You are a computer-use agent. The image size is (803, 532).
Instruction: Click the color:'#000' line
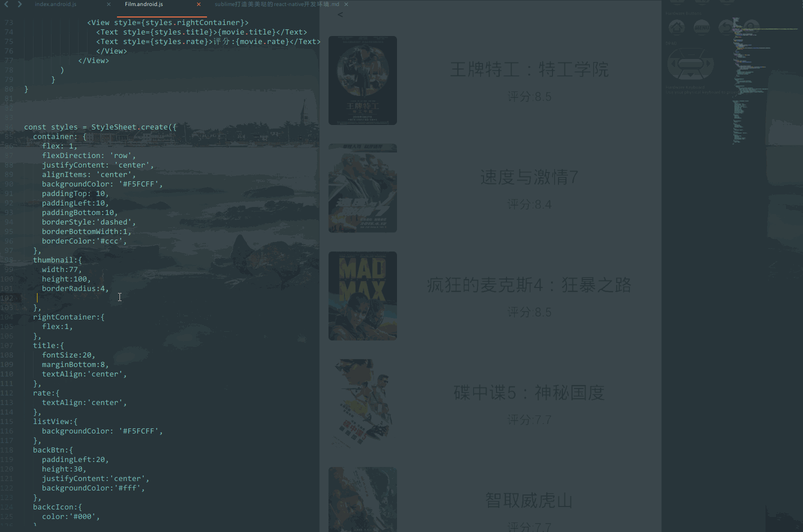71,516
